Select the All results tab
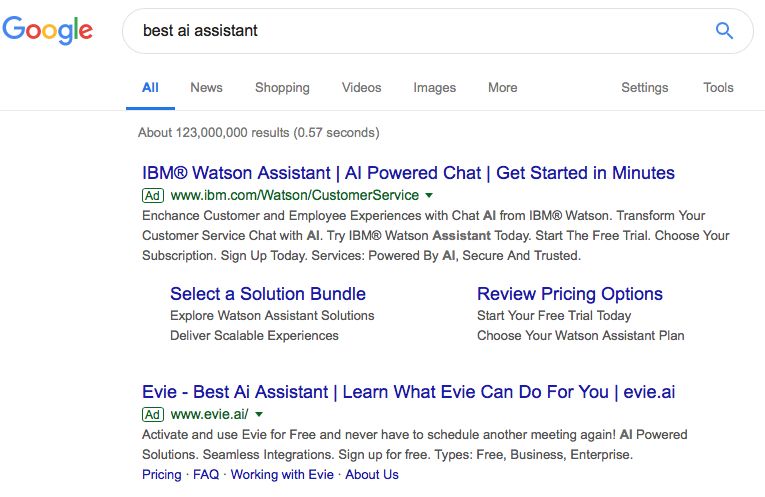This screenshot has height=497, width=765. point(150,88)
